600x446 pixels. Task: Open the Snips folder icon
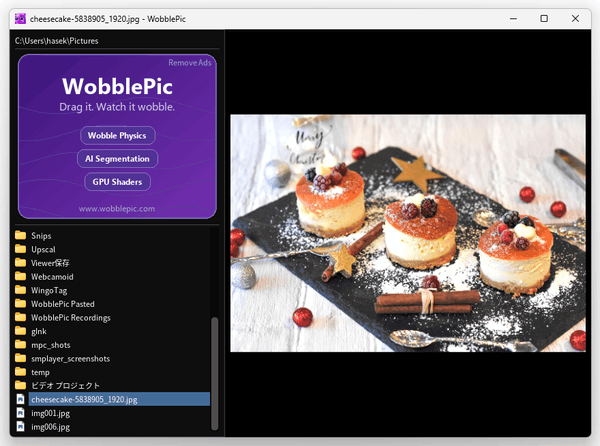click(x=20, y=235)
